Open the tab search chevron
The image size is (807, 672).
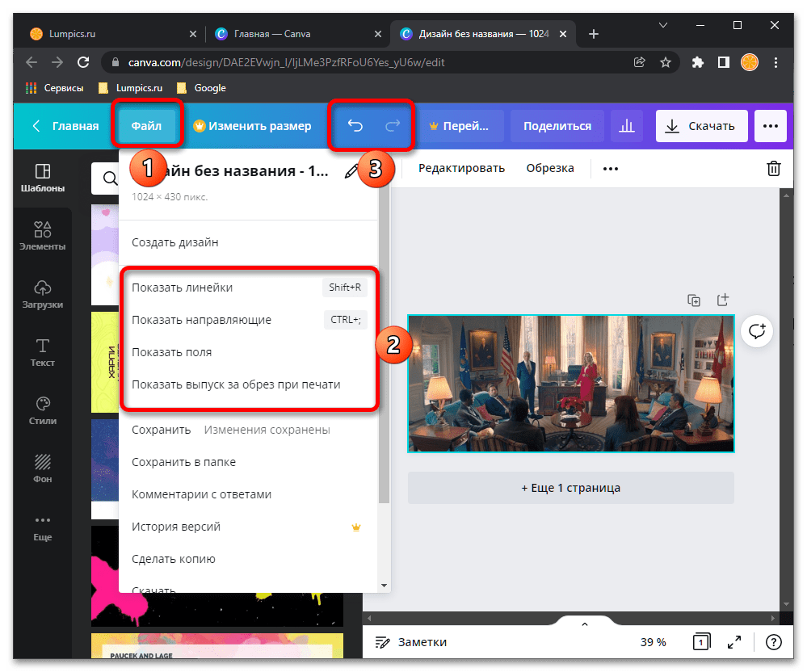pos(663,25)
